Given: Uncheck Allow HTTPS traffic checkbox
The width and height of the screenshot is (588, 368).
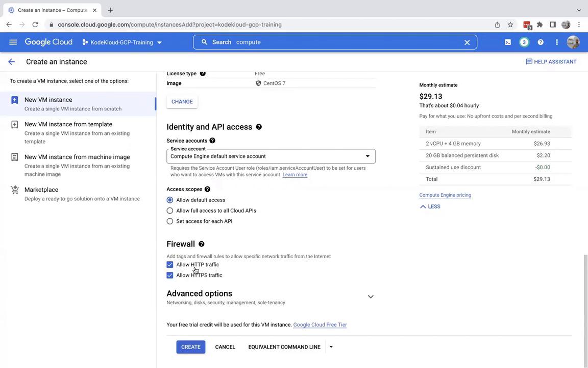Looking at the screenshot, I should click(170, 275).
